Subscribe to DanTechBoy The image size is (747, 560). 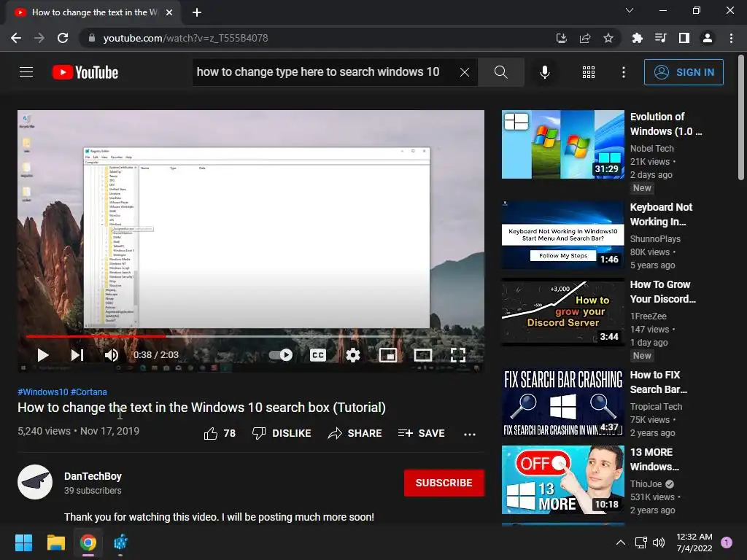pos(444,483)
